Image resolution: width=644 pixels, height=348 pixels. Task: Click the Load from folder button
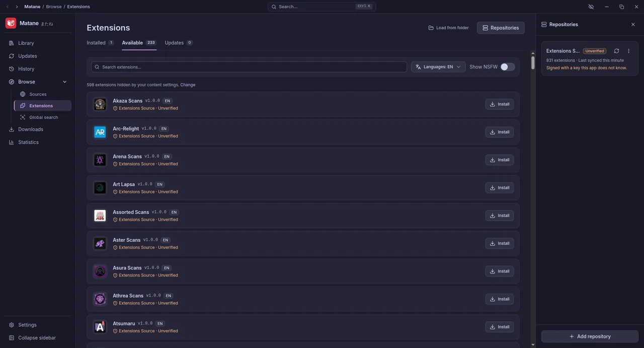tap(448, 28)
